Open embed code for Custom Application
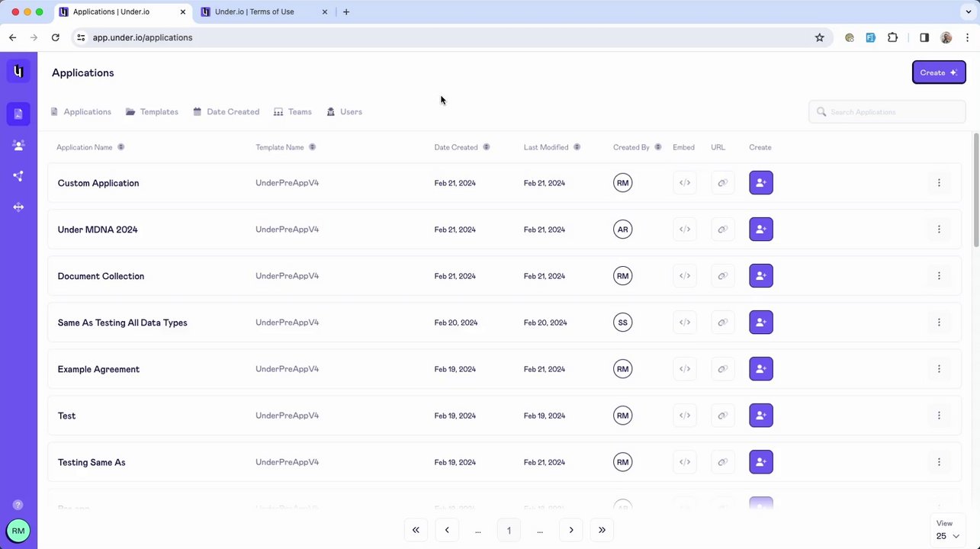Viewport: 980px width, 549px height. click(x=685, y=183)
